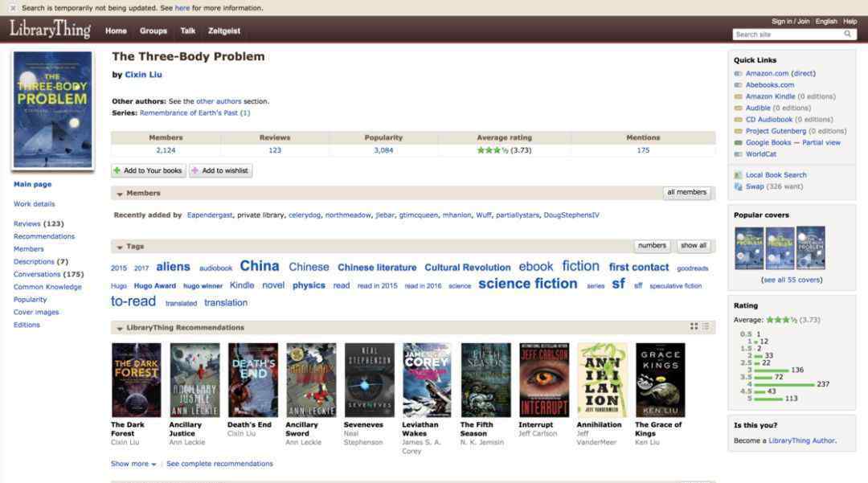Click the Local Book Search icon
This screenshot has width=868, height=483.
click(x=738, y=175)
